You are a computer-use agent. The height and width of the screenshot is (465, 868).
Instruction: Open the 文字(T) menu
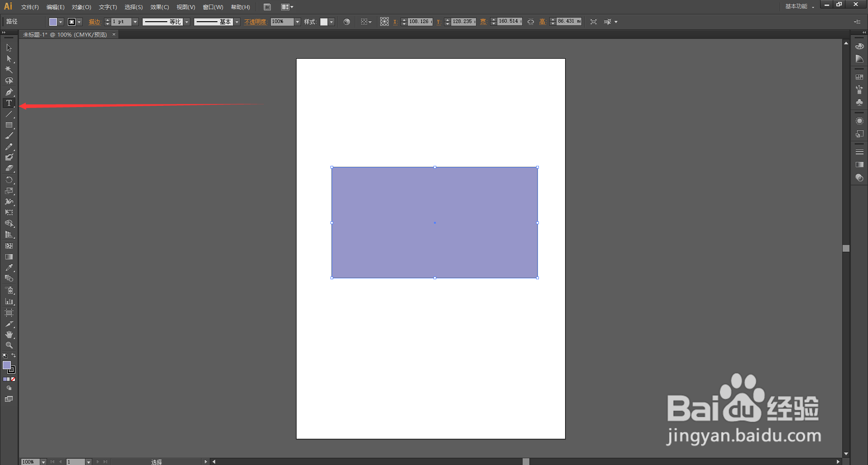click(108, 7)
